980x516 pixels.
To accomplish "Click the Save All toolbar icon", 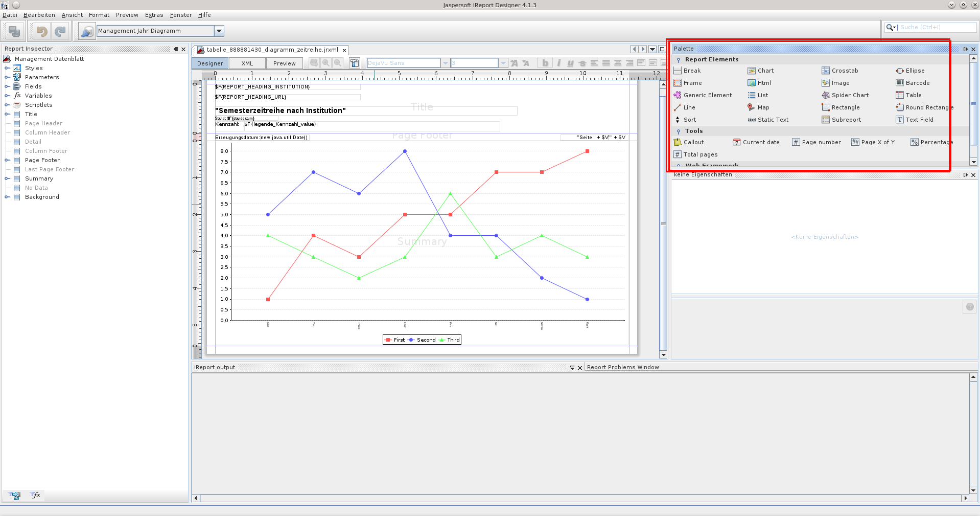I will click(14, 31).
